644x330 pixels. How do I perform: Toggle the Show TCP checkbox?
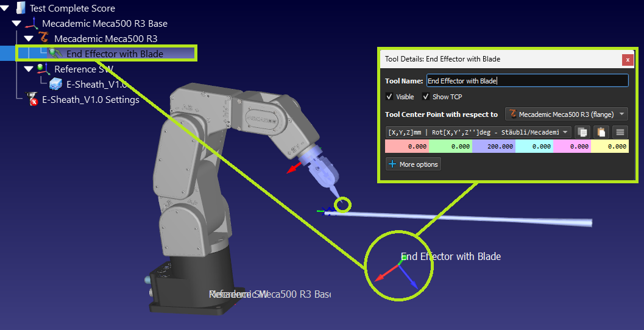click(426, 97)
